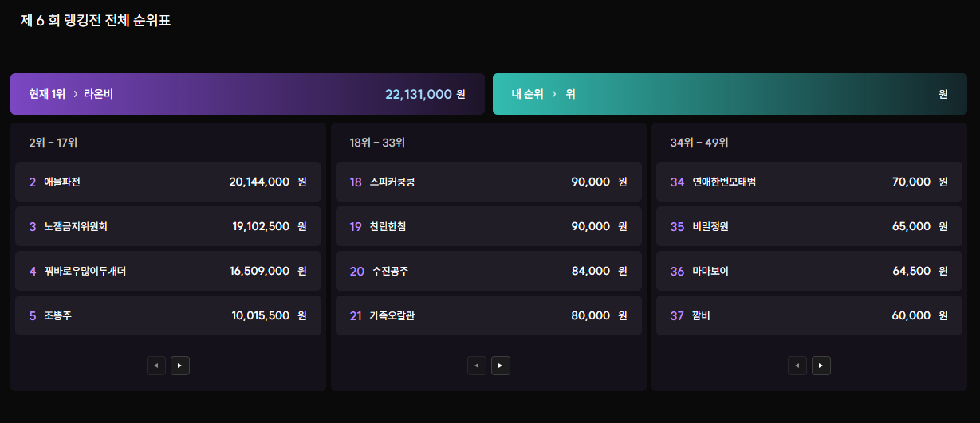Open the 찬란한침 ranking row
The width and height of the screenshot is (980, 423).
click(x=488, y=226)
